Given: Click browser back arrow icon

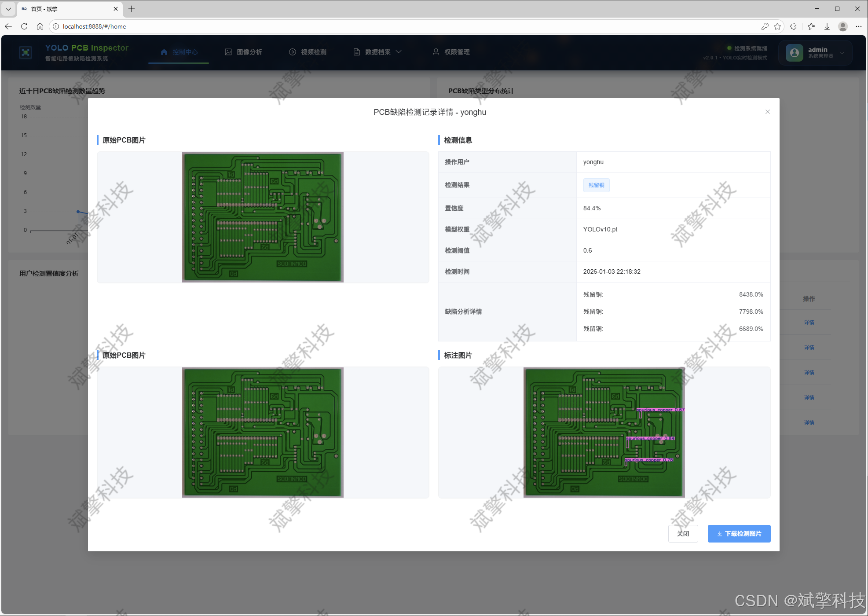Looking at the screenshot, I should 8,26.
